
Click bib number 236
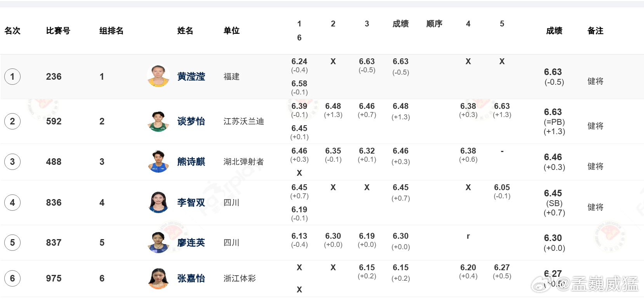54,77
